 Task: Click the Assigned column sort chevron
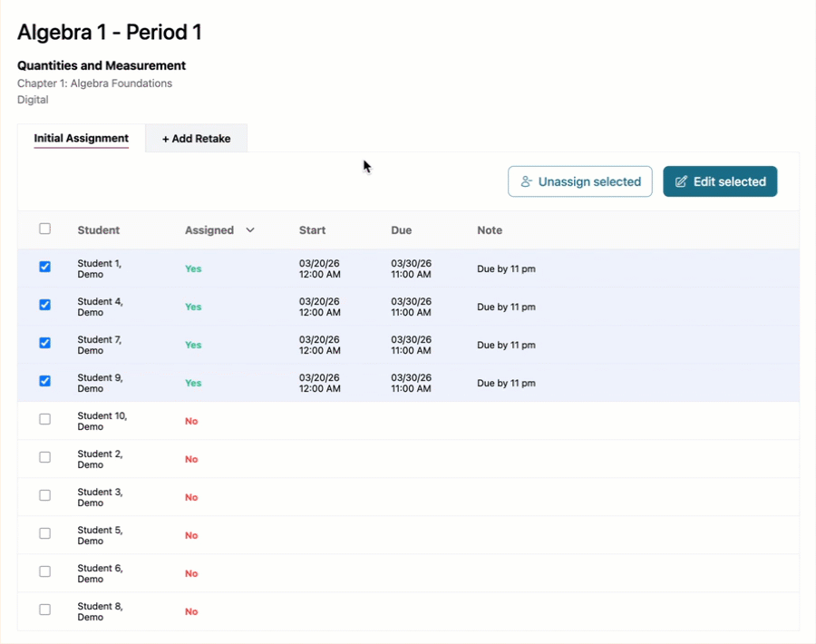(250, 230)
